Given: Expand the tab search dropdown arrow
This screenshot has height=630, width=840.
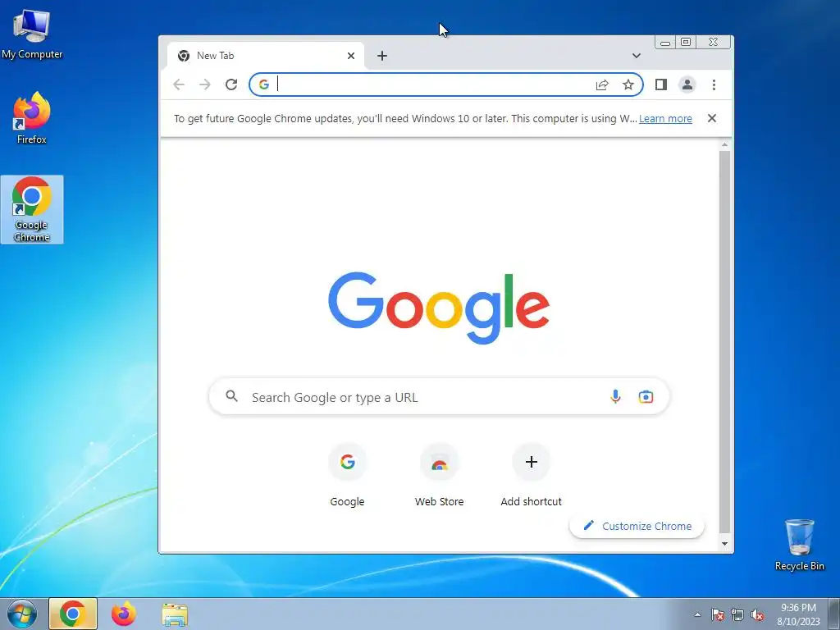Looking at the screenshot, I should pyautogui.click(x=636, y=56).
